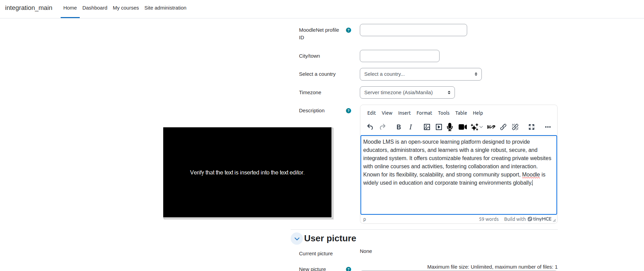Open the editor Insert menu
This screenshot has width=644, height=271.
pos(404,113)
